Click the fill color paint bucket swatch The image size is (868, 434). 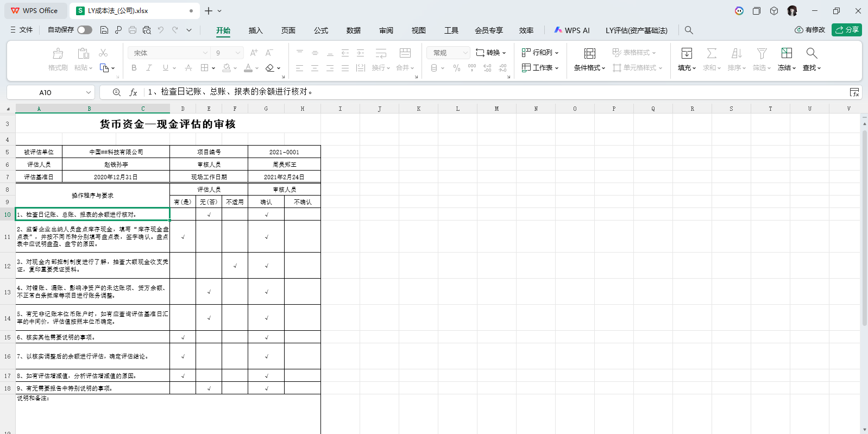pos(227,68)
